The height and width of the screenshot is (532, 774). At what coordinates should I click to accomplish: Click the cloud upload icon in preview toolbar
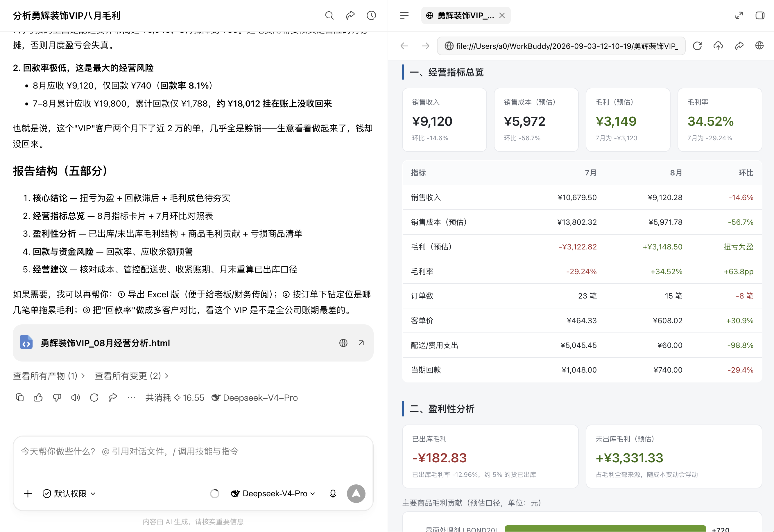718,46
